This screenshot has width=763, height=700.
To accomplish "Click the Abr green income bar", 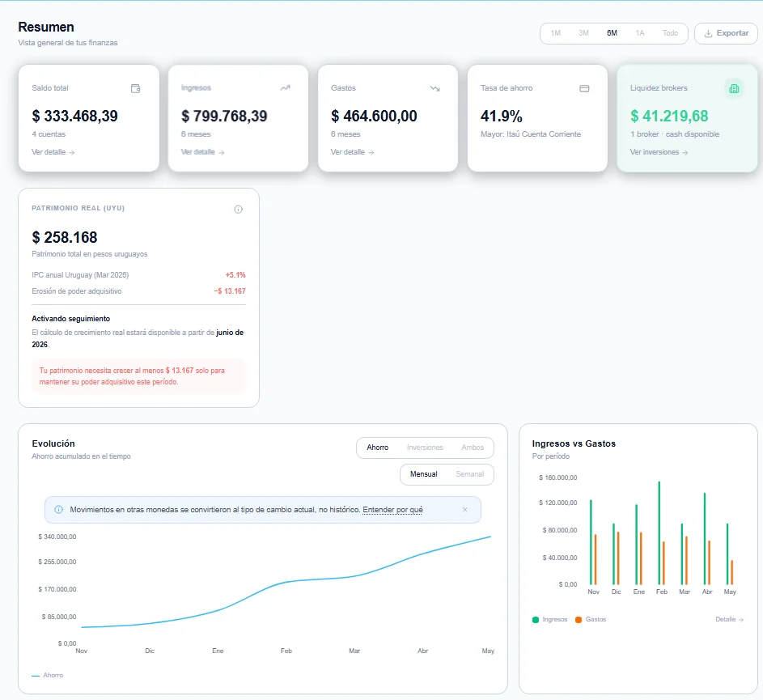I will point(705,539).
